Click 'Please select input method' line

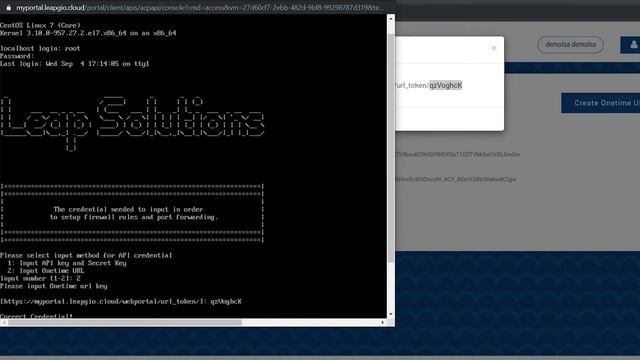86,256
